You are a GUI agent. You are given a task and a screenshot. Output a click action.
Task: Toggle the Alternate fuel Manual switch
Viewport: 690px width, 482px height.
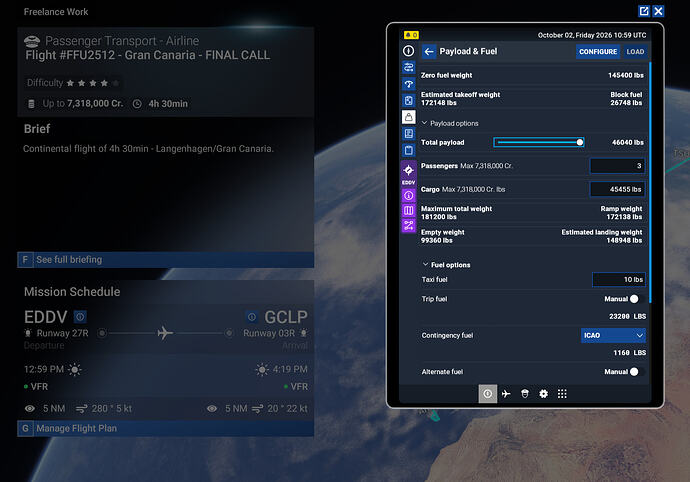tap(637, 372)
